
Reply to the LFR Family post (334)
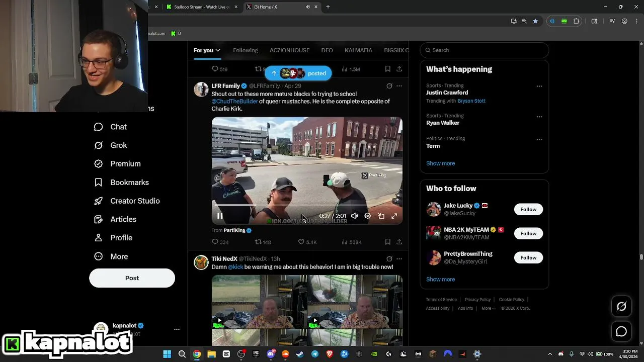[x=220, y=242]
